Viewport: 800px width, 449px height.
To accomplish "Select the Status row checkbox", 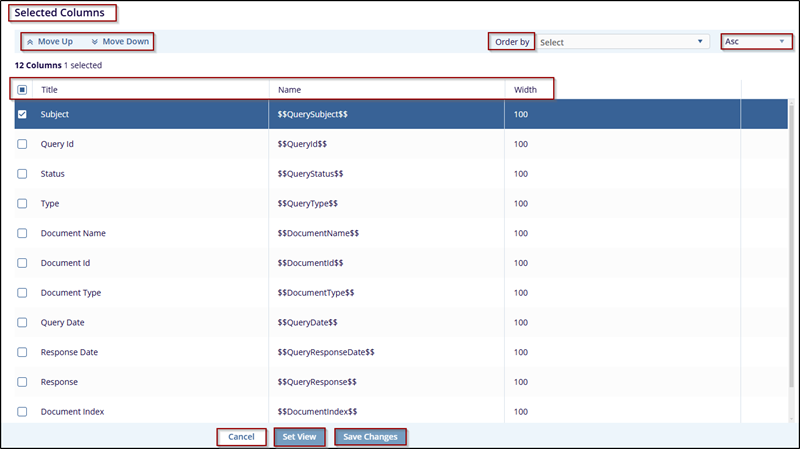I will pyautogui.click(x=23, y=174).
